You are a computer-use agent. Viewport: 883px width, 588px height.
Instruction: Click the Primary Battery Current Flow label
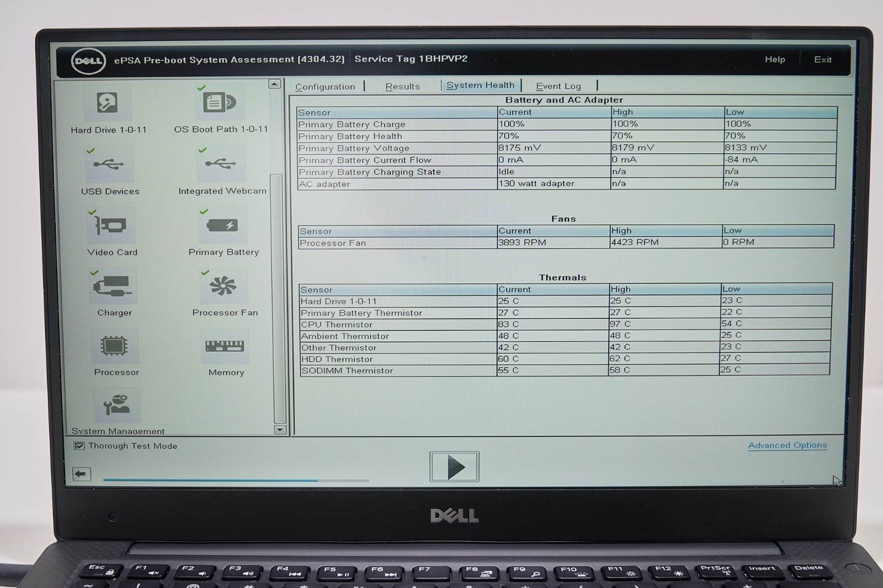tap(365, 160)
